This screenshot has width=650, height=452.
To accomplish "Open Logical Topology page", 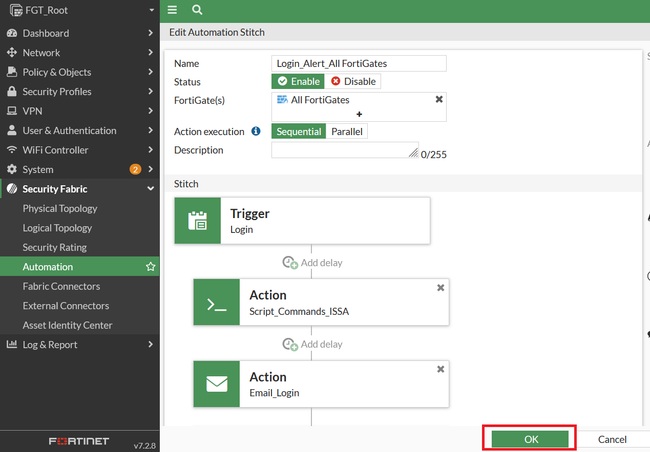I will (57, 228).
